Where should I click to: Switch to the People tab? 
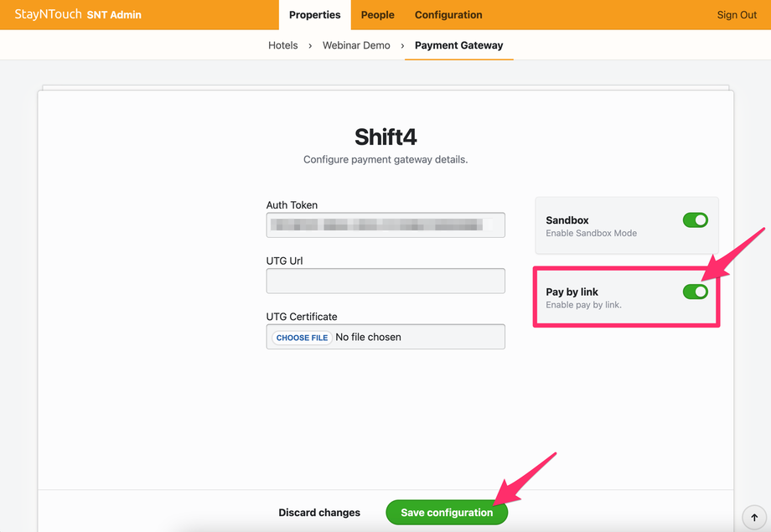[378, 15]
